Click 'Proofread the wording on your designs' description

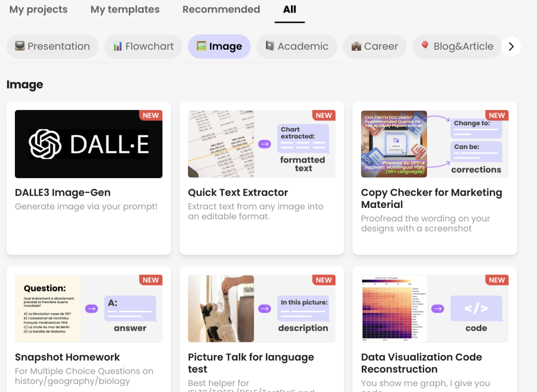pos(426,223)
